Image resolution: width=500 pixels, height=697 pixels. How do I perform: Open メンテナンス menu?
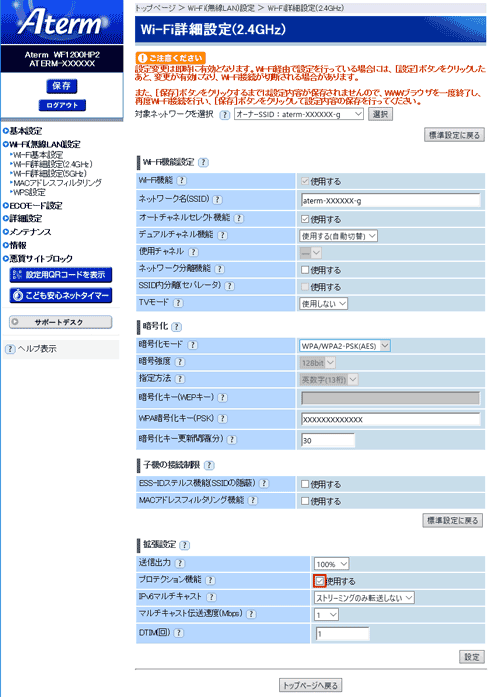tap(30, 232)
